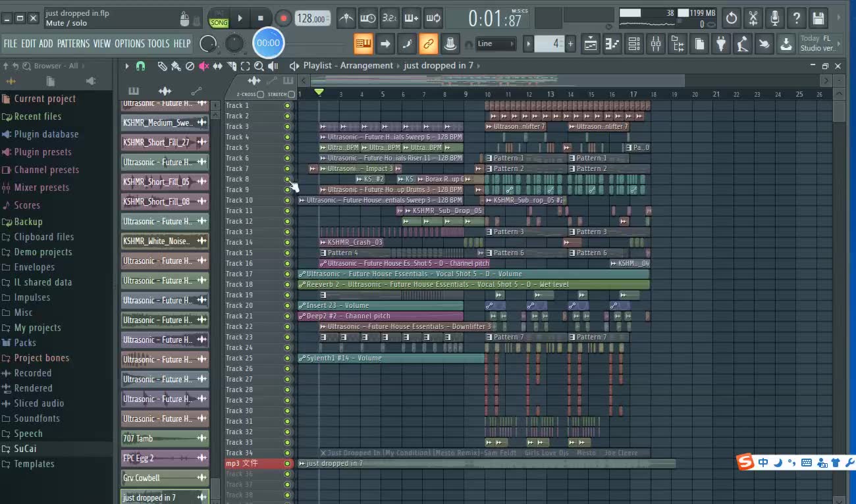Screen dimensions: 856x504
Task: Select FPC Egg 2 clip in picker
Action: (165, 458)
